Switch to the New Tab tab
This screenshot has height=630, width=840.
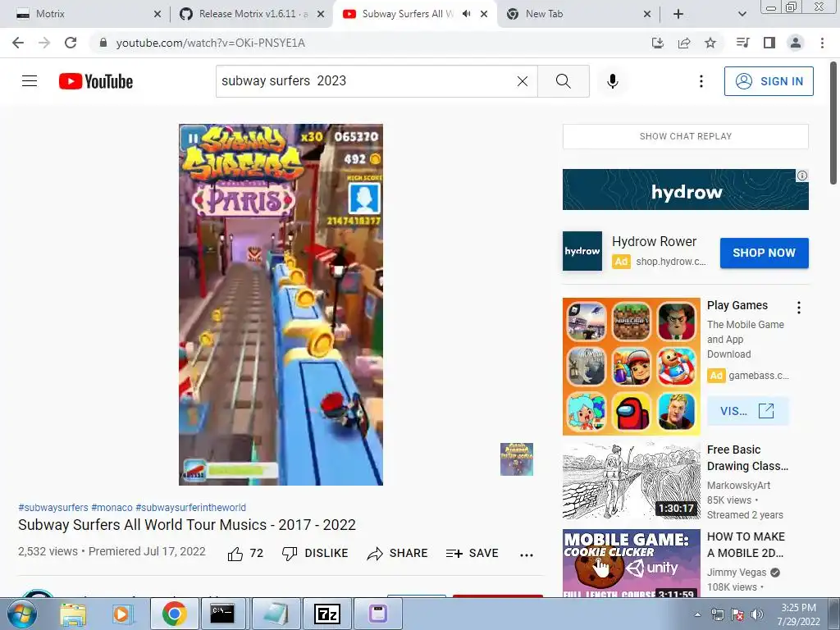[x=578, y=14]
